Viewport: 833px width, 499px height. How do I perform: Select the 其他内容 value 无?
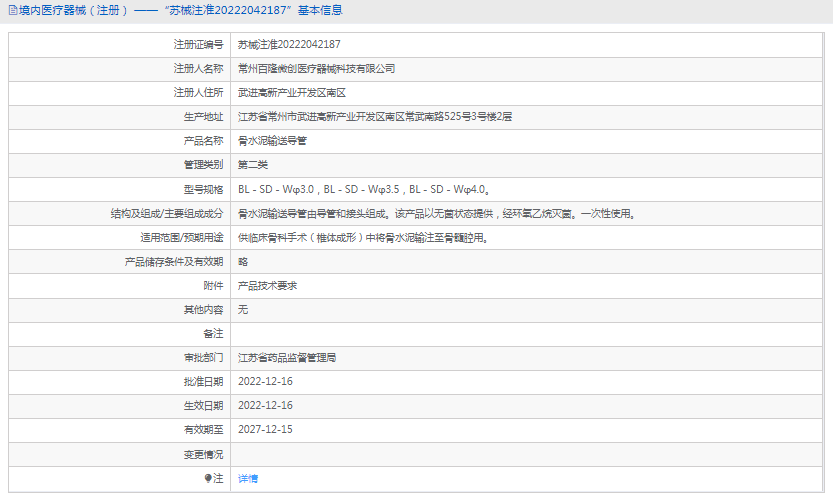243,309
